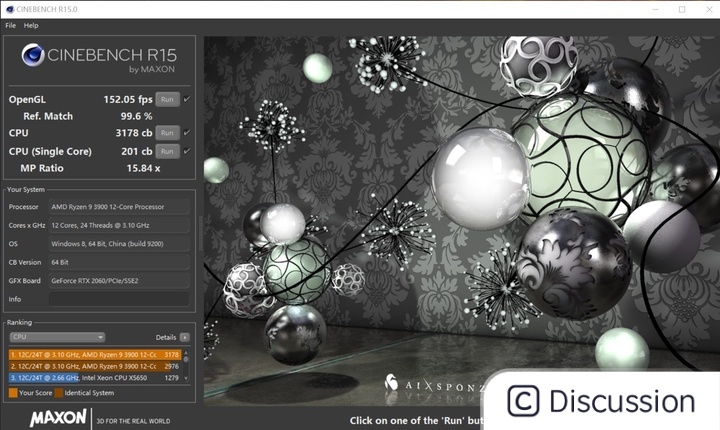
Task: Run the CPU benchmark
Action: pyautogui.click(x=167, y=133)
